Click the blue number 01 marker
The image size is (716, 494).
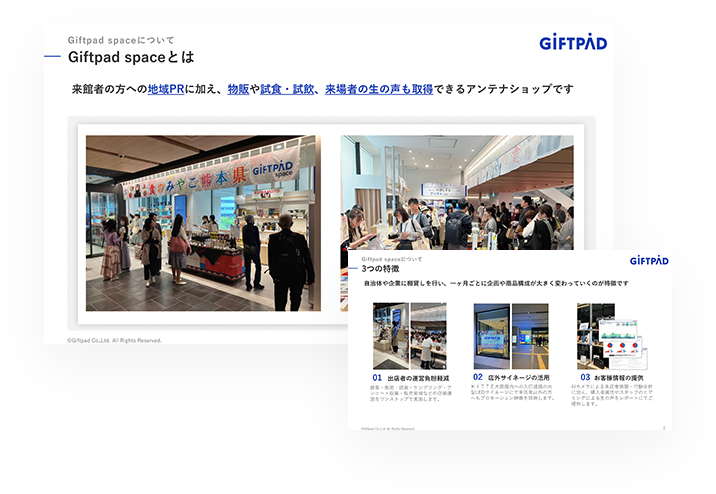pos(377,377)
